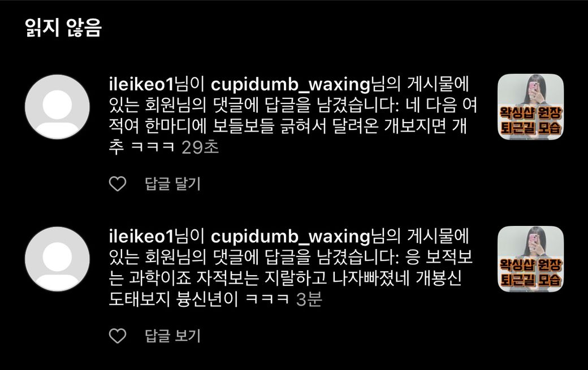Tap the 왁싱샵 원장 caption on the first thumbnail
Viewport: 588px width, 370px height.
[x=530, y=113]
